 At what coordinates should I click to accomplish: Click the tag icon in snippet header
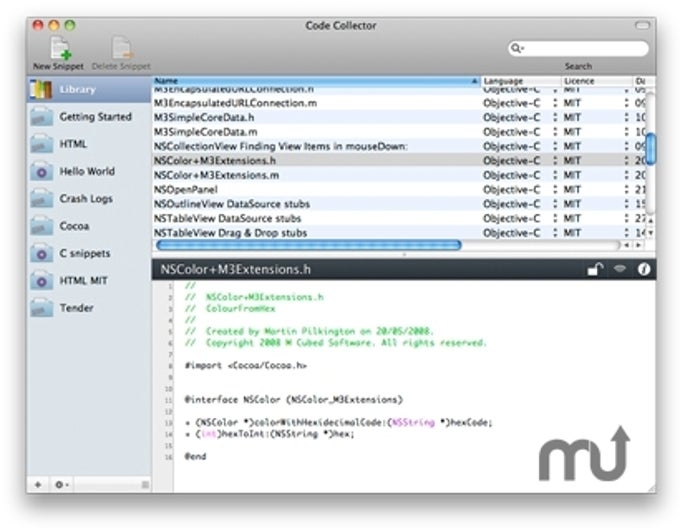click(x=620, y=269)
